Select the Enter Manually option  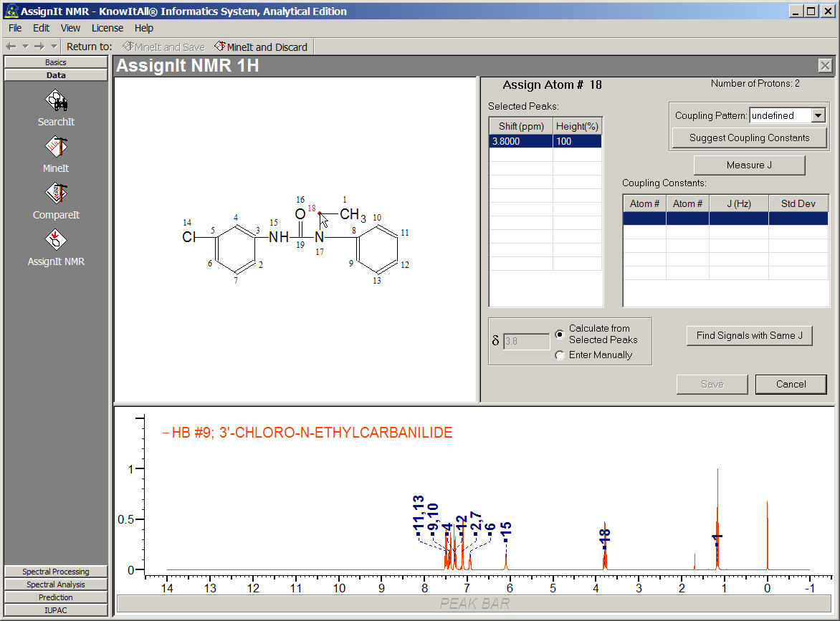coord(560,355)
